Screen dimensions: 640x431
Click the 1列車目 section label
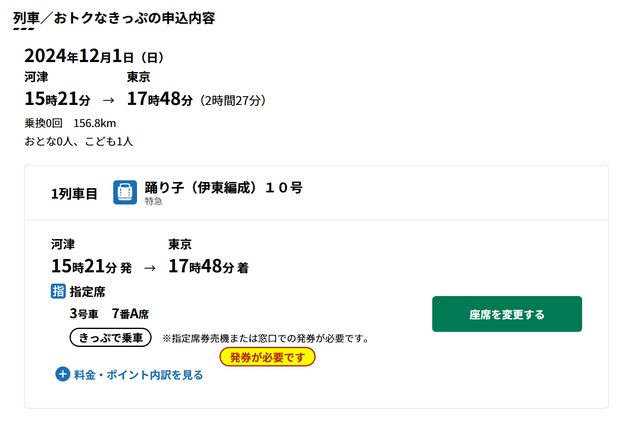[74, 193]
